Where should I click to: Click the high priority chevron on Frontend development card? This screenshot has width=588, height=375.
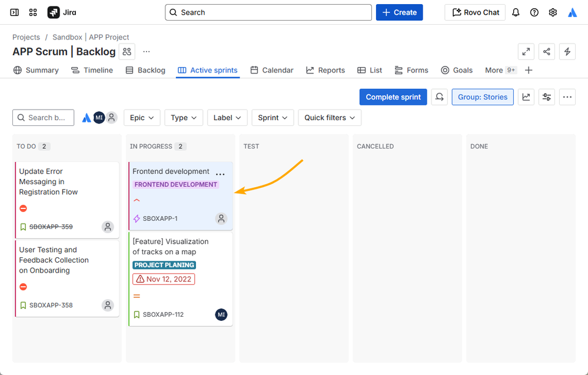(x=137, y=200)
